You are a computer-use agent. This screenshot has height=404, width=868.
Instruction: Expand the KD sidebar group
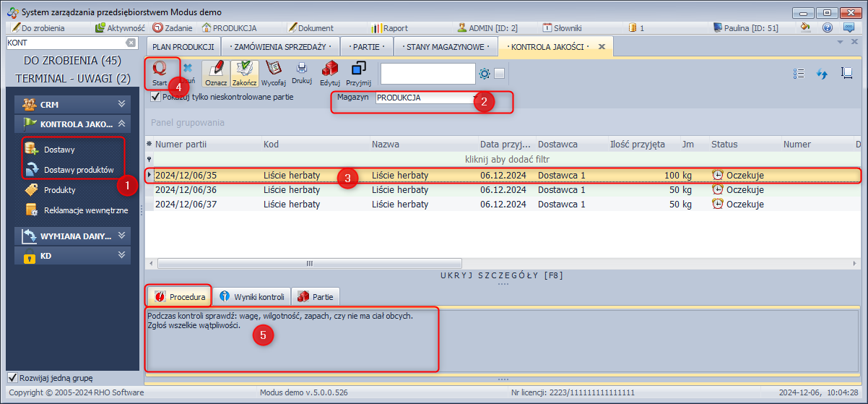[121, 256]
